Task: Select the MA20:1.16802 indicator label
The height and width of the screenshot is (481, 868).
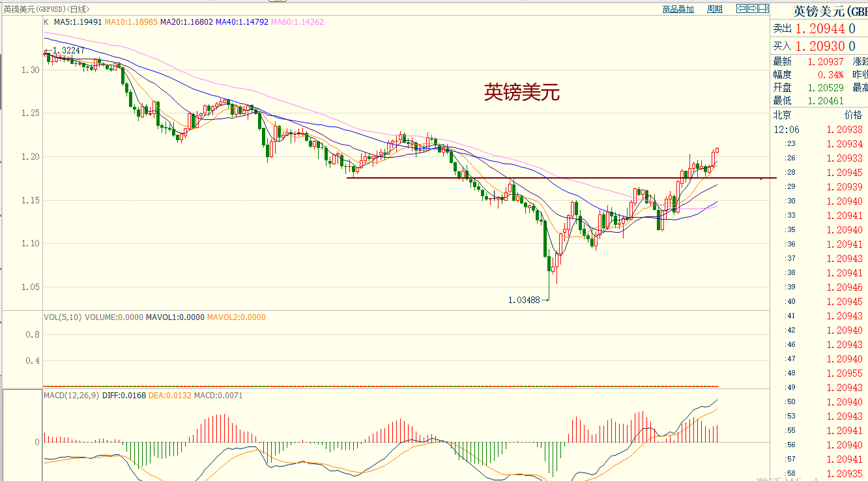Action: (187, 22)
